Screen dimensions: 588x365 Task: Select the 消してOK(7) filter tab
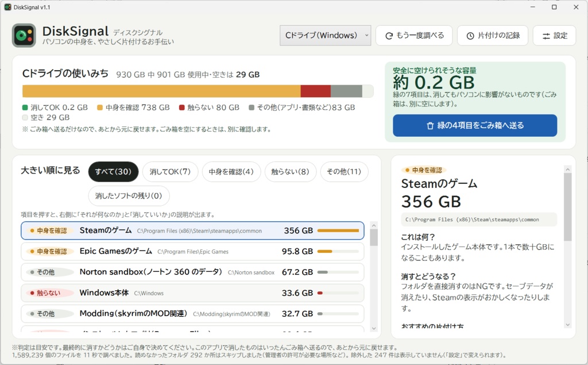pyautogui.click(x=170, y=172)
